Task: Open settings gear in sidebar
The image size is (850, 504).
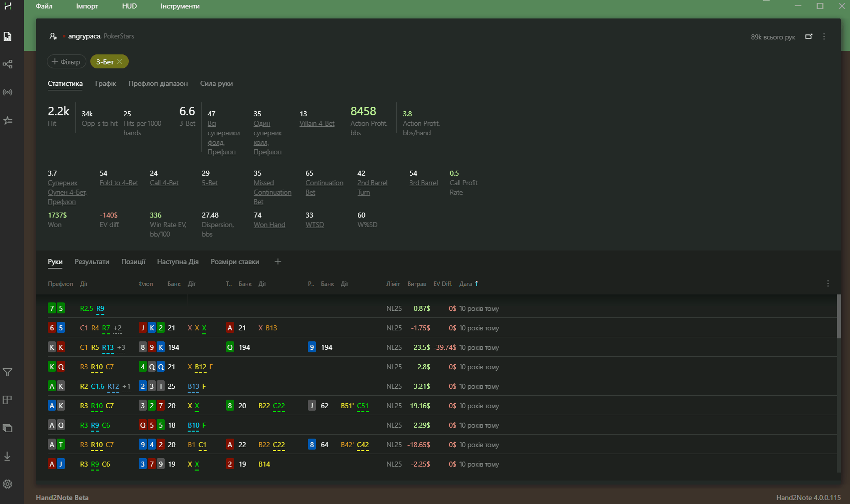Action: [x=7, y=484]
